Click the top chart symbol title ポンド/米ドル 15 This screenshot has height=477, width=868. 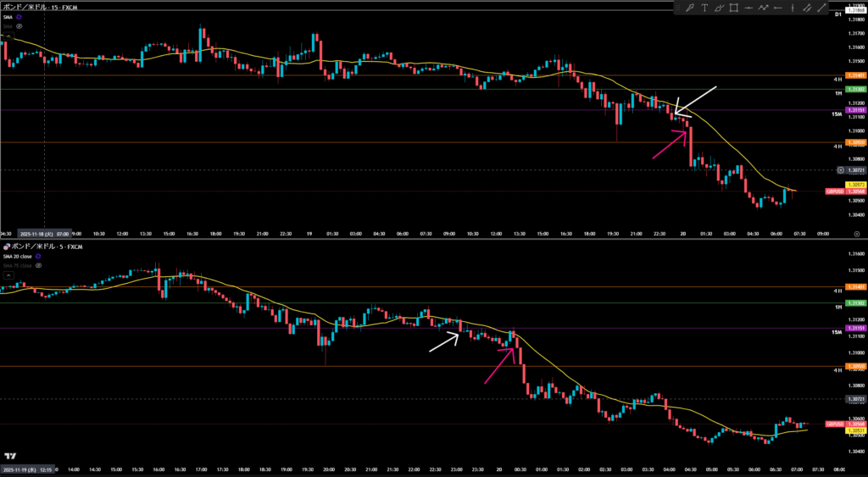(38, 7)
